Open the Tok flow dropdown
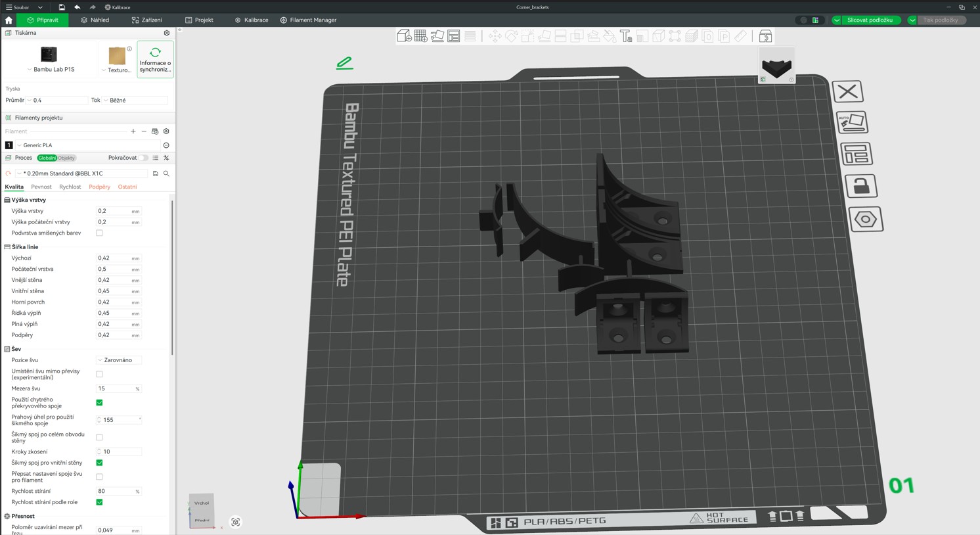Image resolution: width=980 pixels, height=535 pixels. [x=135, y=100]
